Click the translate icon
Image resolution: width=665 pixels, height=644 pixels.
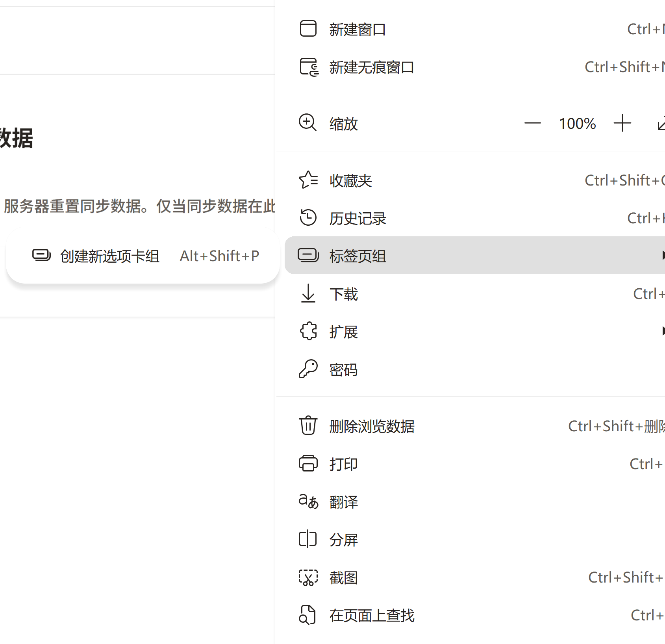pos(308,501)
